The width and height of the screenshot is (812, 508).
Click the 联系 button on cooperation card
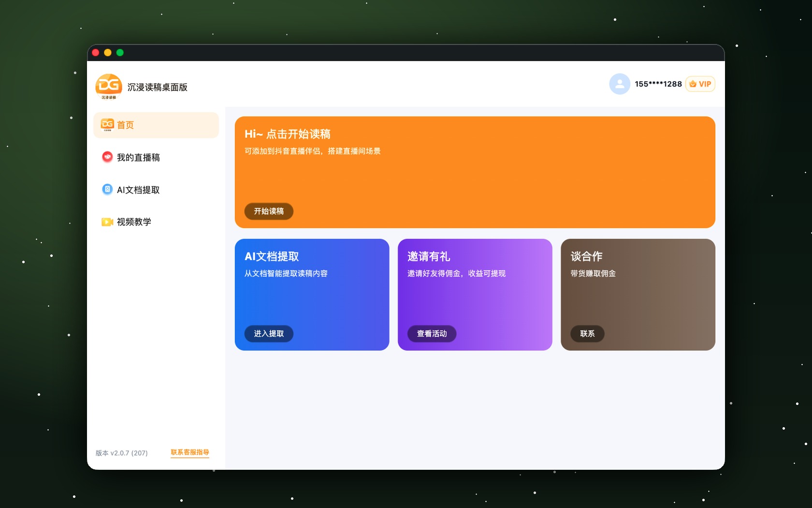tap(587, 333)
